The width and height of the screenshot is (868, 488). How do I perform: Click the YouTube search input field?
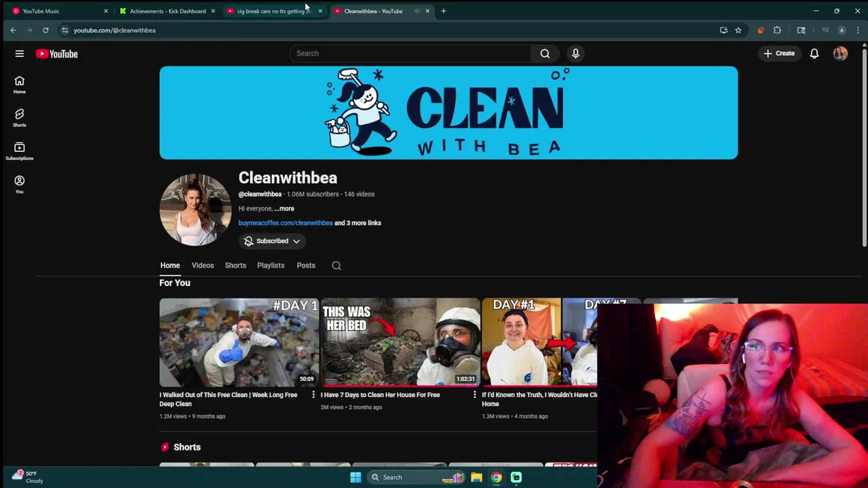(410, 54)
